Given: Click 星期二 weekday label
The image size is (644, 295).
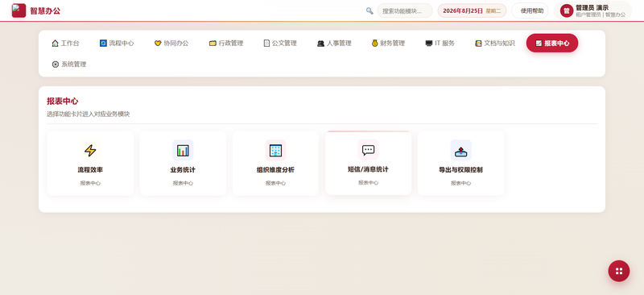Looking at the screenshot, I should [x=493, y=11].
